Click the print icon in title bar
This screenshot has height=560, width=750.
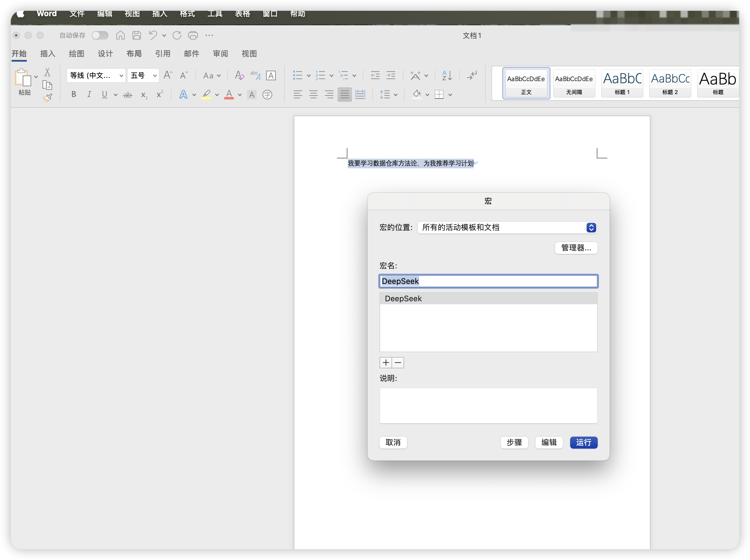193,35
